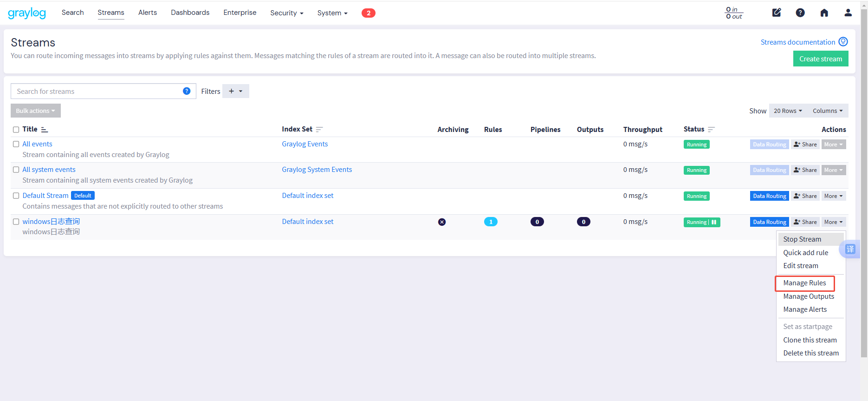Image resolution: width=868 pixels, height=401 pixels.
Task: Click the translate floating icon
Action: pos(850,249)
